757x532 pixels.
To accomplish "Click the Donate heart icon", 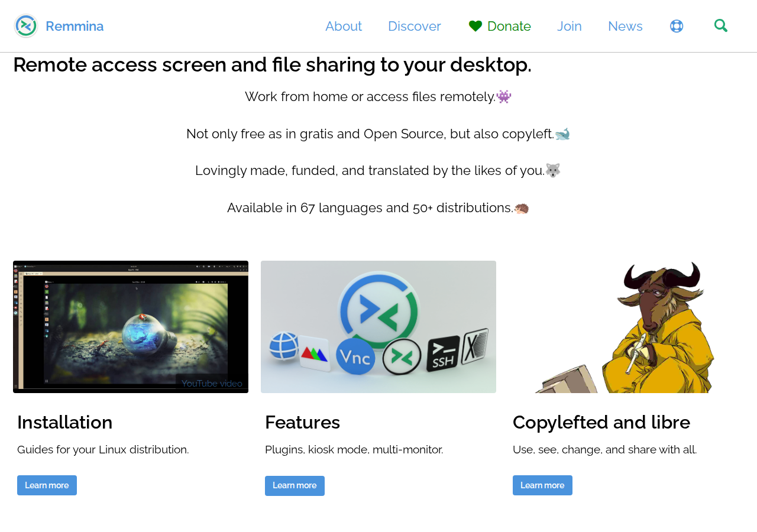I will pyautogui.click(x=475, y=26).
